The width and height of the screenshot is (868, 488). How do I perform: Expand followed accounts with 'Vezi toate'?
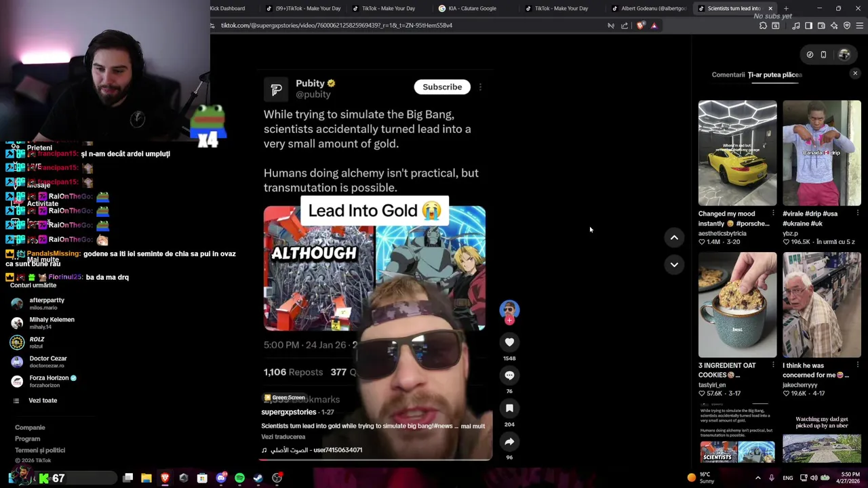coord(43,401)
